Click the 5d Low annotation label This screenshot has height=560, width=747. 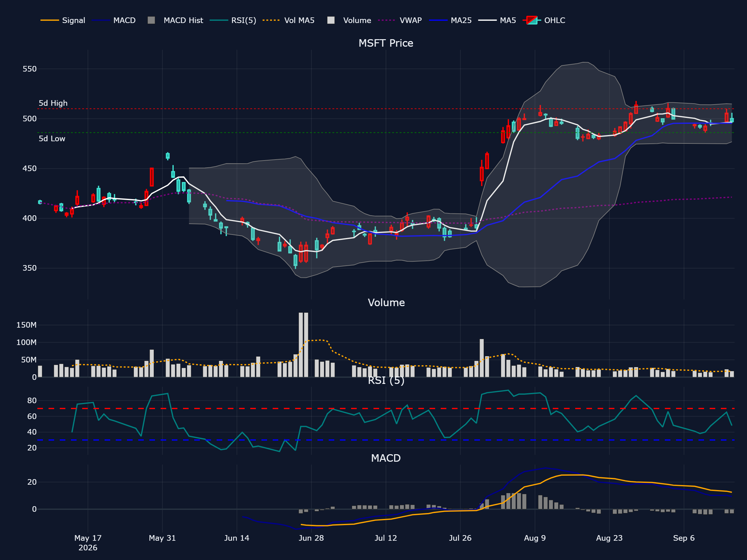click(52, 139)
